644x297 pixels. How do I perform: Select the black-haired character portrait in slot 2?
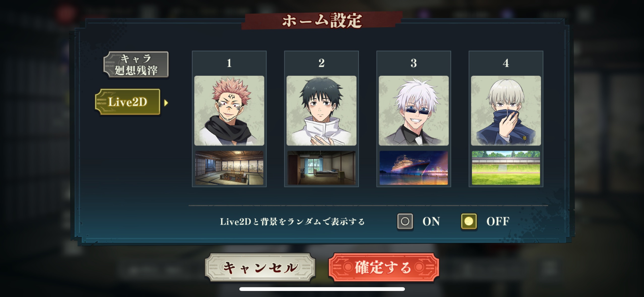point(321,111)
